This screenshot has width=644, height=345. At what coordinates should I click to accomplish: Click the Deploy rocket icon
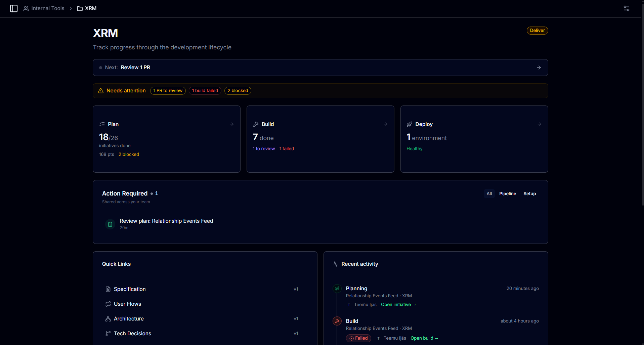click(410, 124)
